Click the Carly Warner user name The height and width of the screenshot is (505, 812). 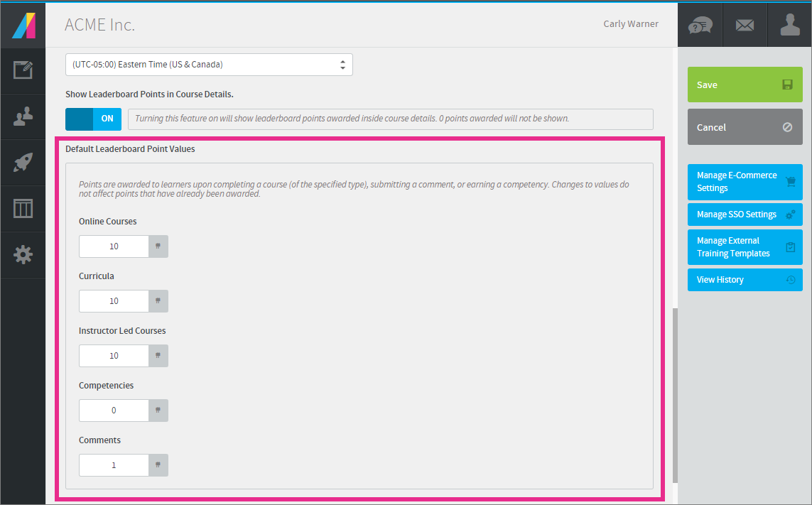tap(631, 24)
